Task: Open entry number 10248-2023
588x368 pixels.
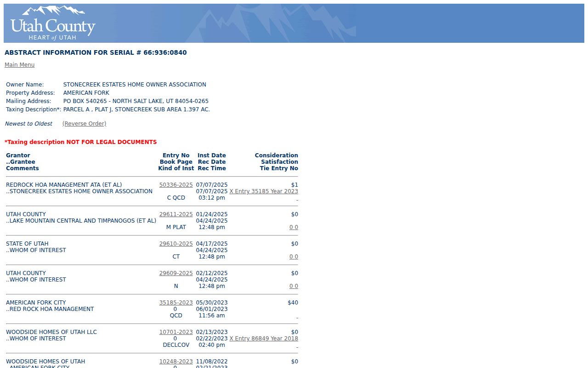Action: tap(176, 362)
